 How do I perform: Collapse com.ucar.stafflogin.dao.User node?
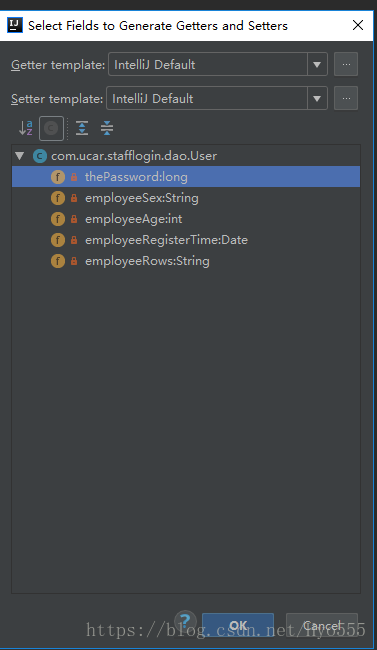[x=19, y=156]
